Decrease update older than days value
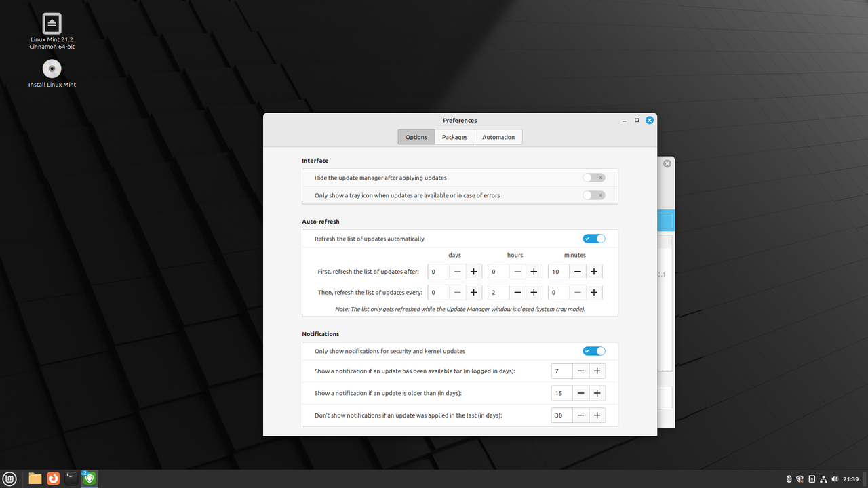 (581, 393)
